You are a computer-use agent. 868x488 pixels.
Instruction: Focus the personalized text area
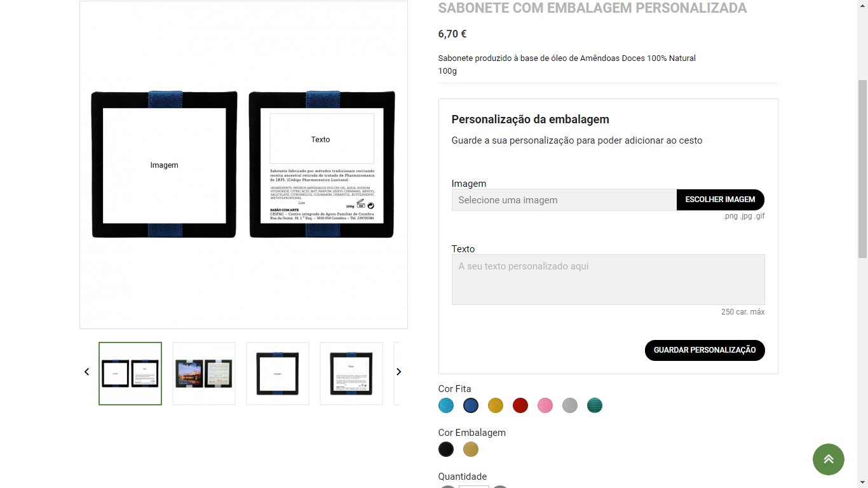click(608, 280)
